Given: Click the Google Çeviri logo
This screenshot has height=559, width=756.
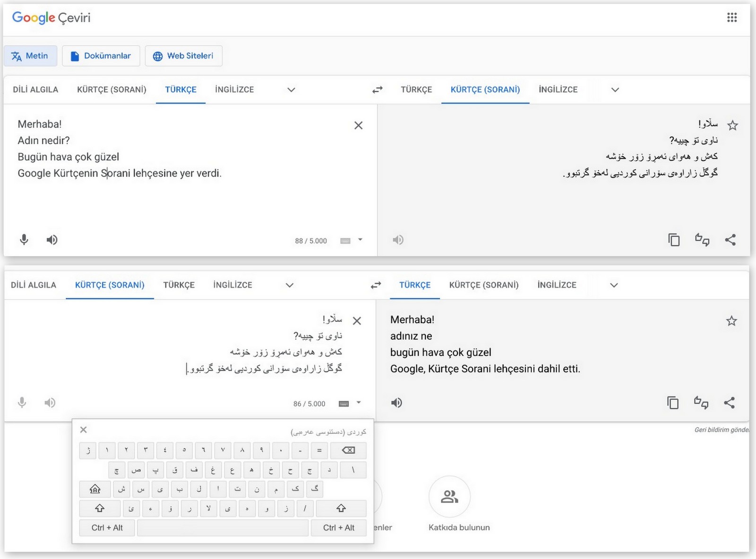Looking at the screenshot, I should point(51,18).
